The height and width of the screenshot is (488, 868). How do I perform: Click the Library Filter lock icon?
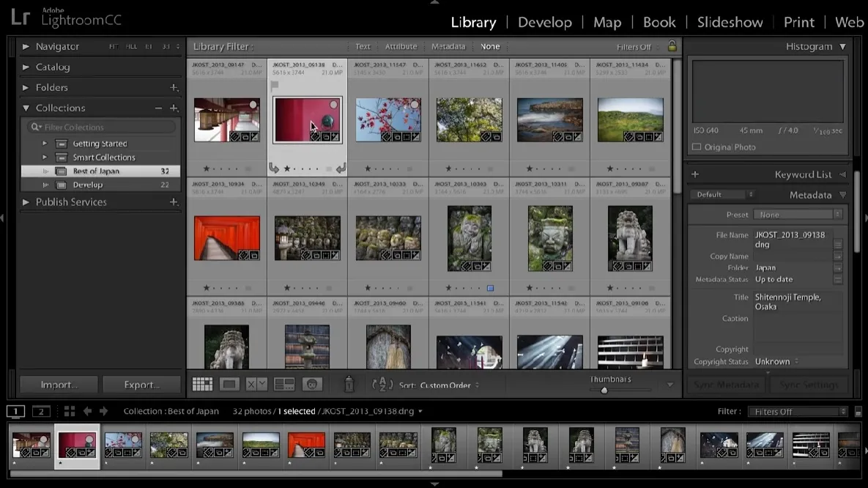click(672, 46)
